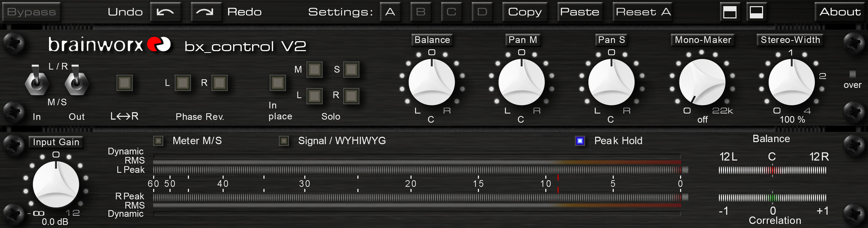868x228 pixels.
Task: Click the Pan M value C
Action: [521, 119]
